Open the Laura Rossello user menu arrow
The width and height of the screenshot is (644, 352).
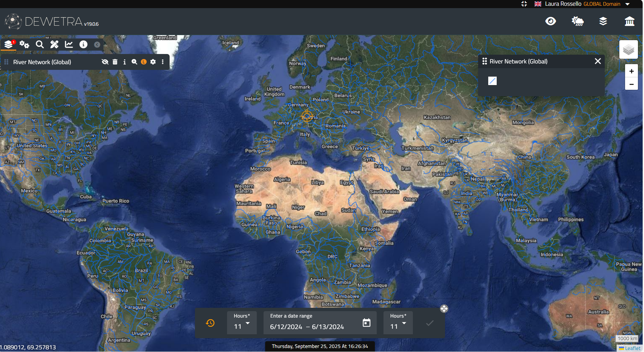tap(627, 4)
